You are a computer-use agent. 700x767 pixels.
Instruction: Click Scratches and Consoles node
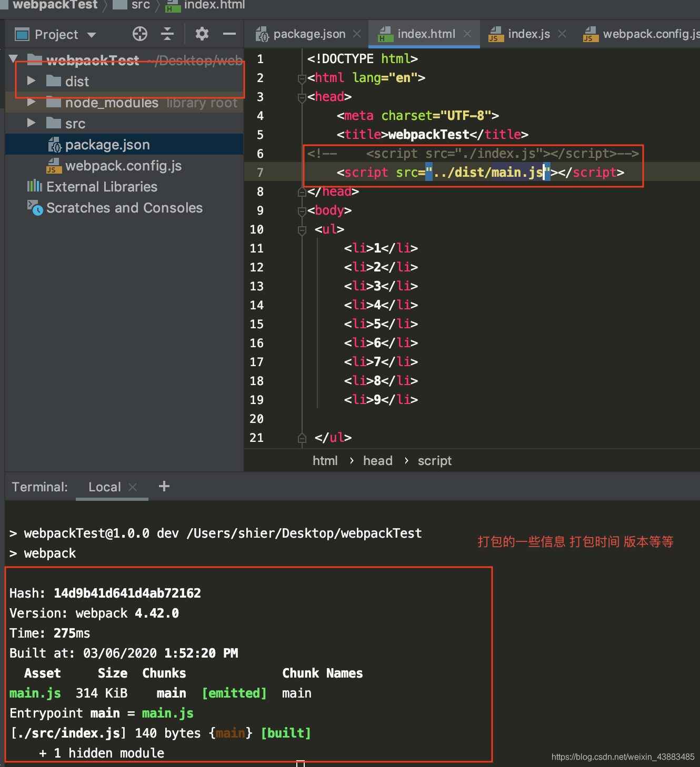pos(124,208)
